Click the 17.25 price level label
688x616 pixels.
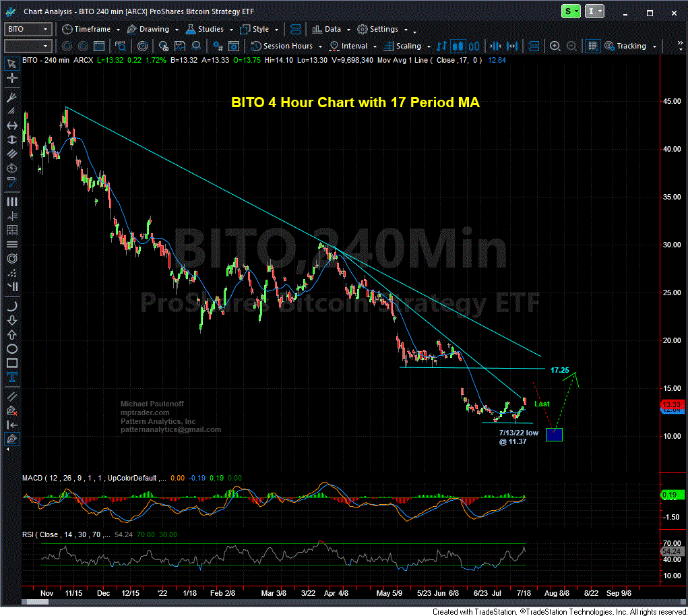coord(559,370)
